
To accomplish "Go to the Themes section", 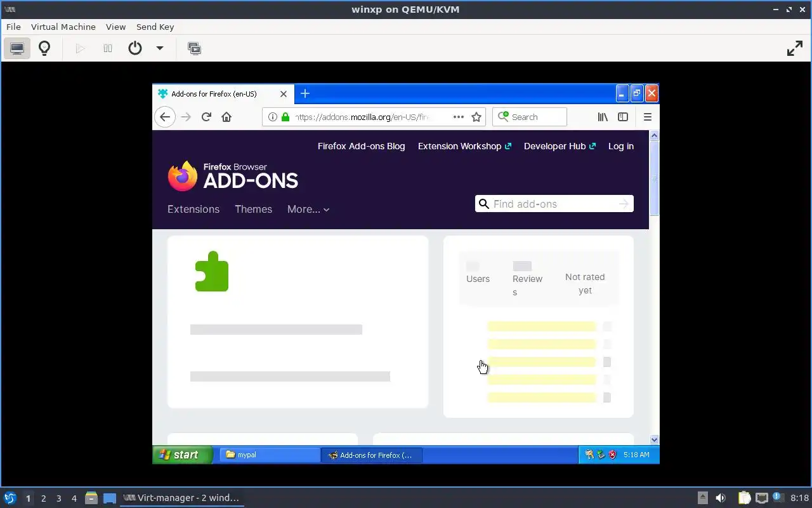I will pyautogui.click(x=253, y=209).
